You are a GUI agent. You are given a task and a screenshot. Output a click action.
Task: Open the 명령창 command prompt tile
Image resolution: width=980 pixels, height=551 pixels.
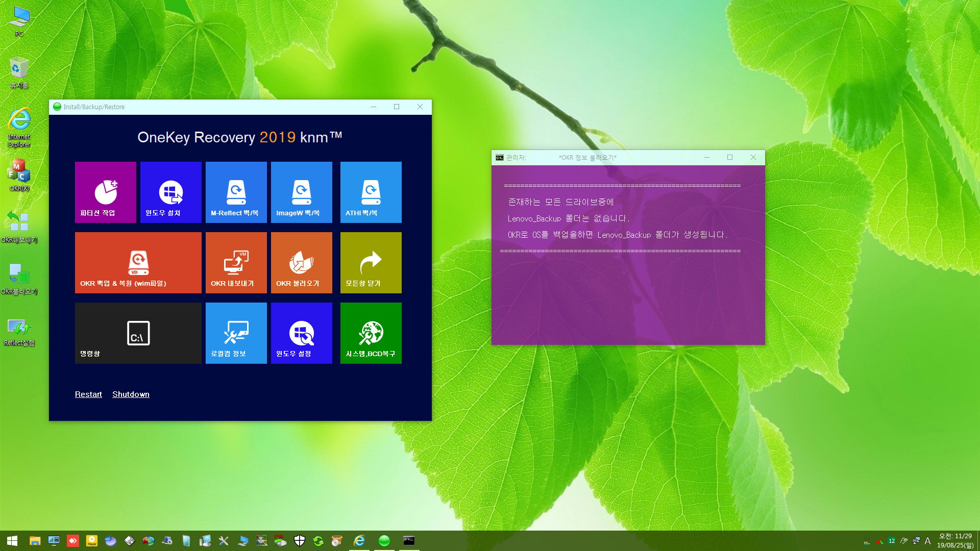(x=138, y=333)
